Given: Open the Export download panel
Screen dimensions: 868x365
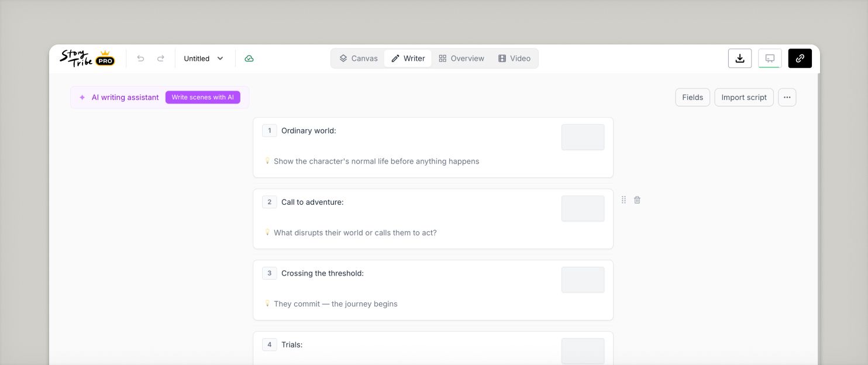Looking at the screenshot, I should point(739,58).
